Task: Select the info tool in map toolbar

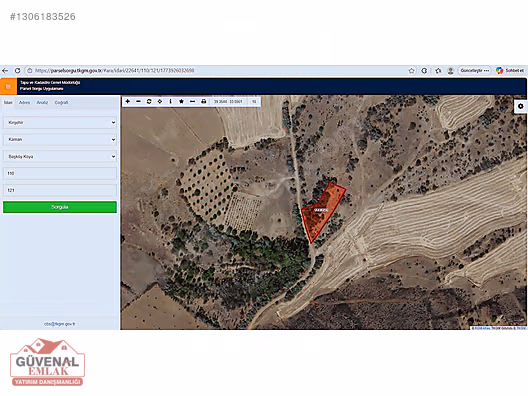Action: pos(170,101)
